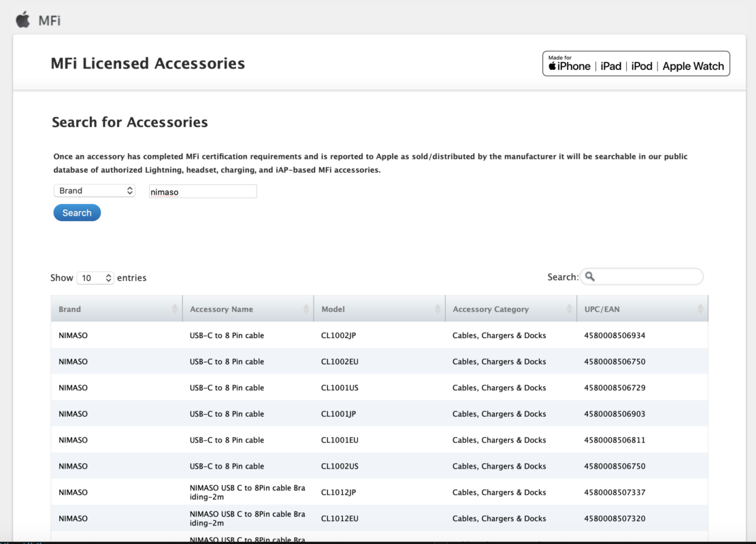Select model cell CL1002US

coord(340,466)
